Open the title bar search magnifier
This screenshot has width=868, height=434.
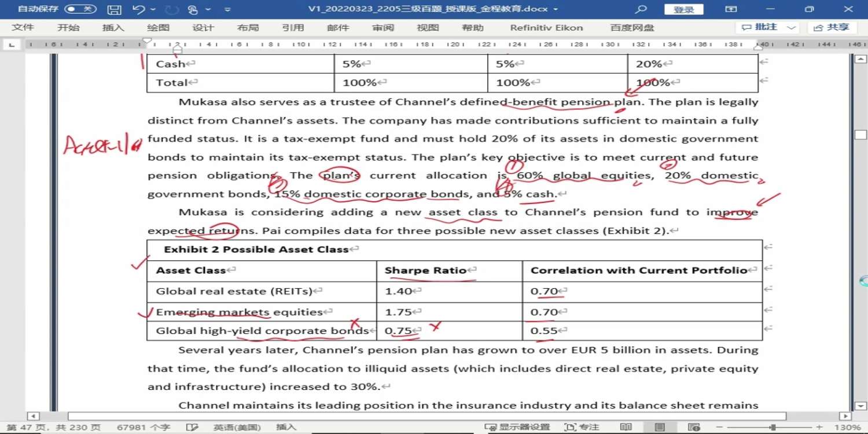click(641, 9)
